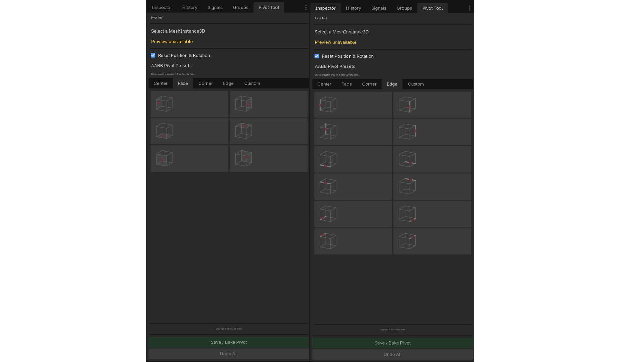Viewport: 644px width, 362px height.
Task: Click 'Preview unavailable' text in left panel
Action: coord(172,42)
